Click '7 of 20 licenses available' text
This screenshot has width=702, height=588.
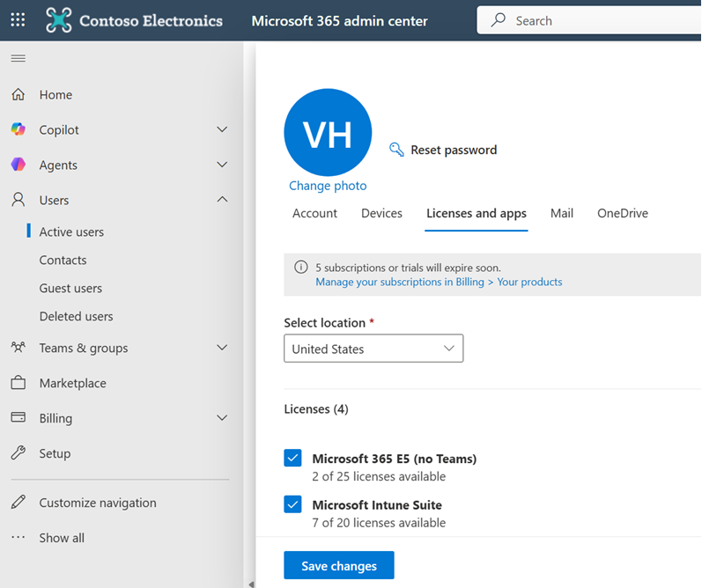tap(379, 523)
